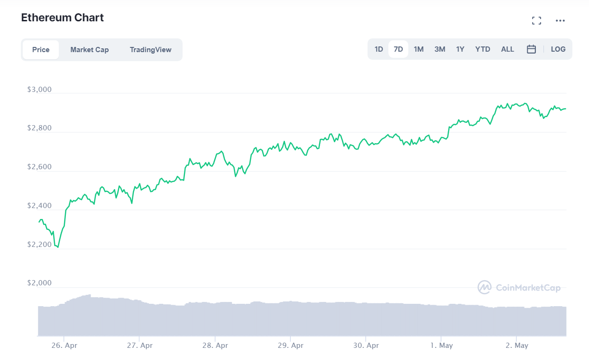Open the more options menu (three dots)
Screen dimensions: 589x364
tap(560, 20)
